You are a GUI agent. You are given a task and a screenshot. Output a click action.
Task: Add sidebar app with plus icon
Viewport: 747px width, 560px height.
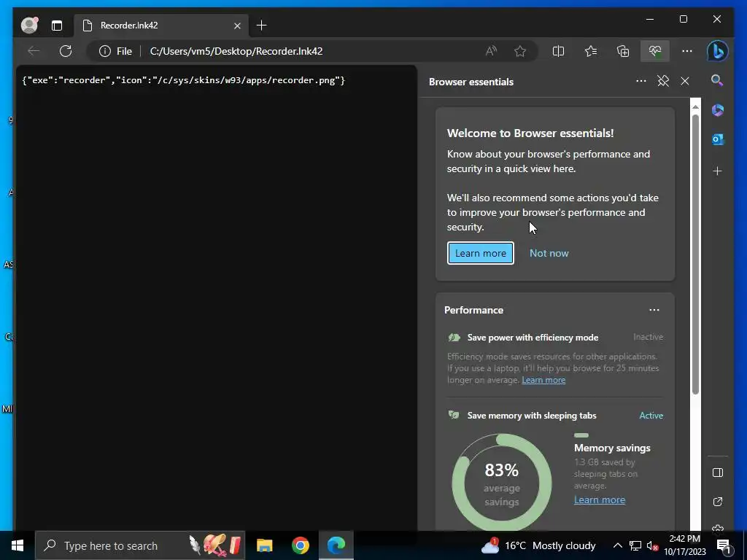(718, 171)
